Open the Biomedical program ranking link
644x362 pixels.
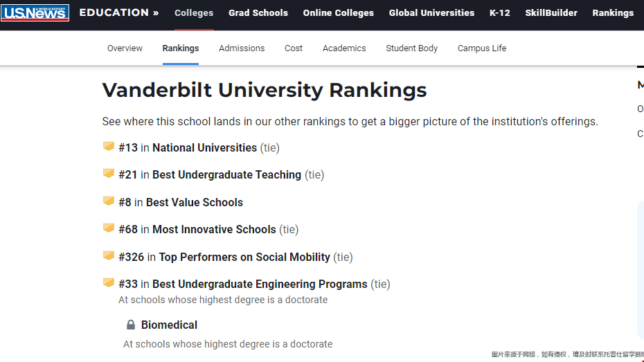[169, 325]
